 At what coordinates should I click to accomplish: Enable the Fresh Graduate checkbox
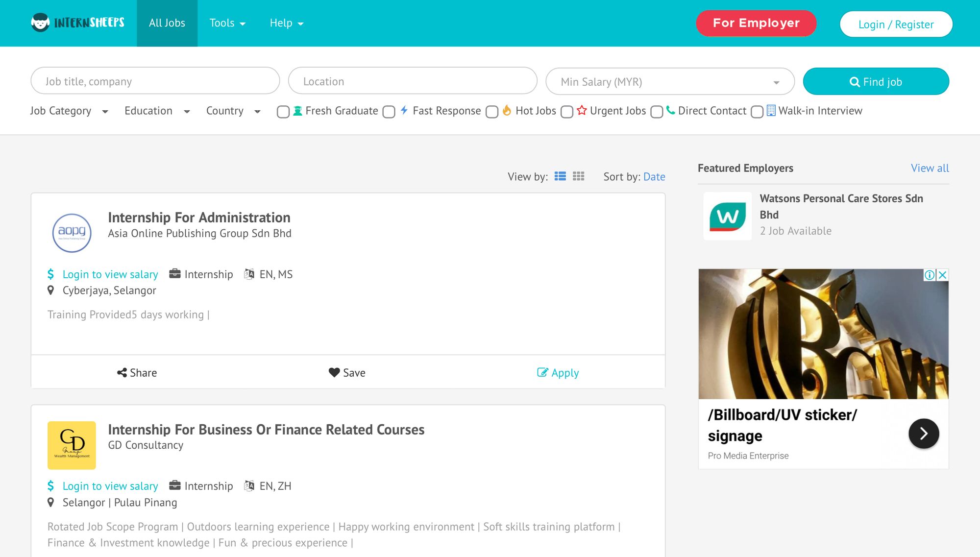coord(283,112)
